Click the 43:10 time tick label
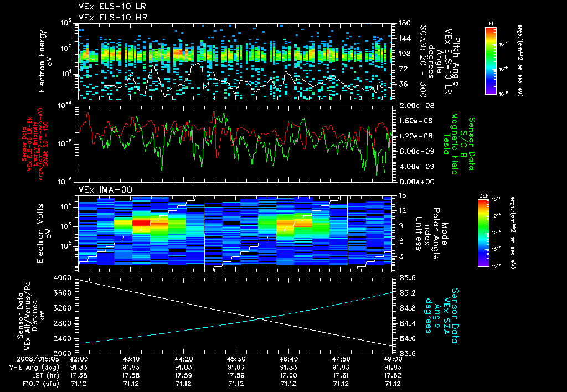567x392 pixels. pyautogui.click(x=131, y=359)
